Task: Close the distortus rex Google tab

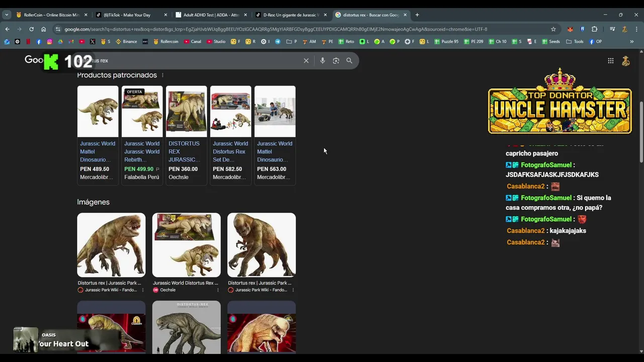Action: (x=405, y=15)
